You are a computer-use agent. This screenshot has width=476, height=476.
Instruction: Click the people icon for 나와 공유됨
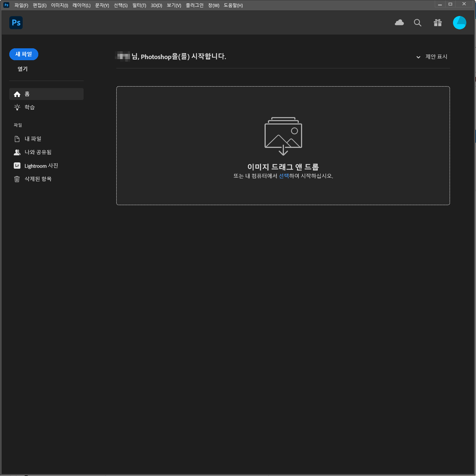[17, 152]
